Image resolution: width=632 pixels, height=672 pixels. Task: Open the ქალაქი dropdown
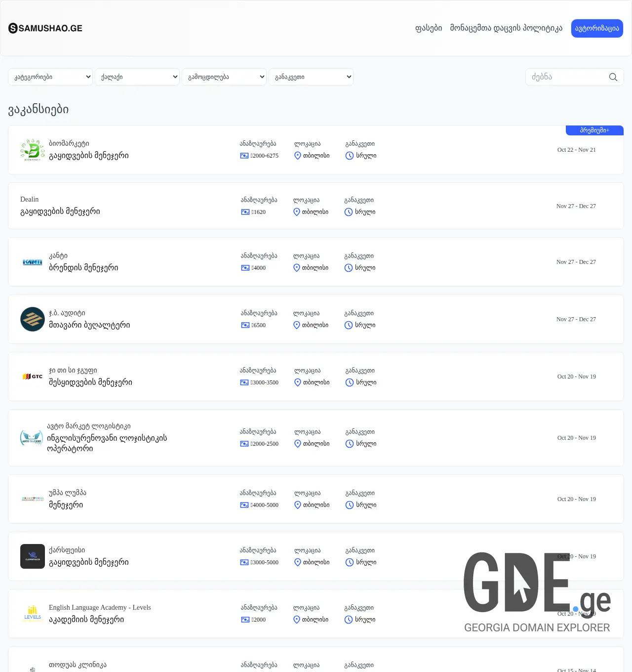(137, 77)
